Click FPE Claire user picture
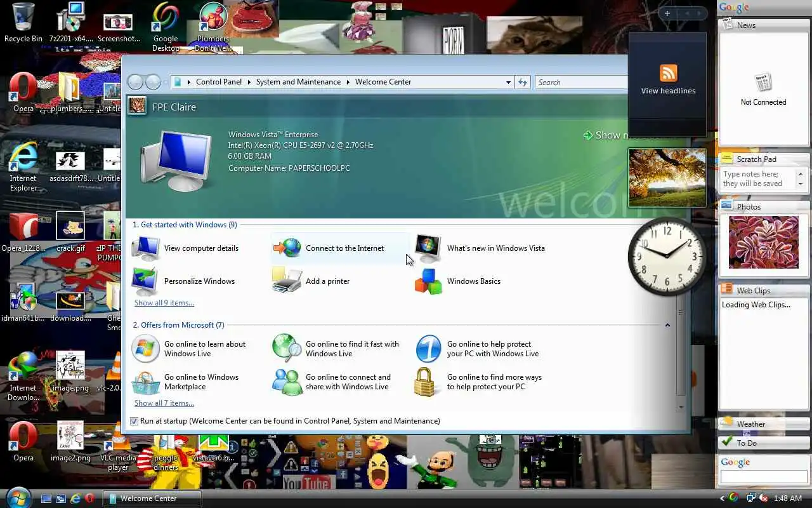Screen dimensions: 812x508 pyautogui.click(x=137, y=105)
